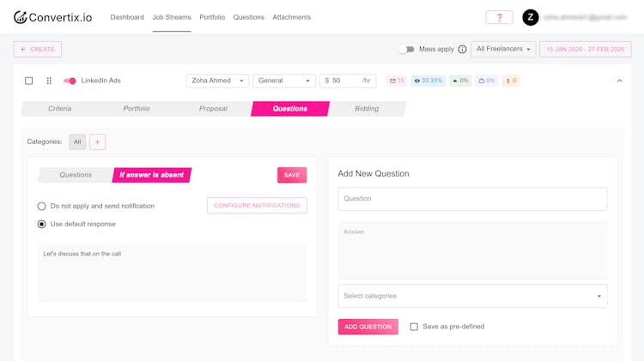Grab the LinkedIn Ads drag handle icon
The image size is (644, 361).
(x=49, y=81)
